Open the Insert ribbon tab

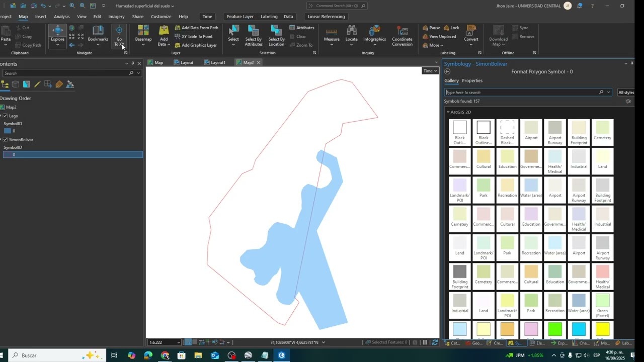41,17
